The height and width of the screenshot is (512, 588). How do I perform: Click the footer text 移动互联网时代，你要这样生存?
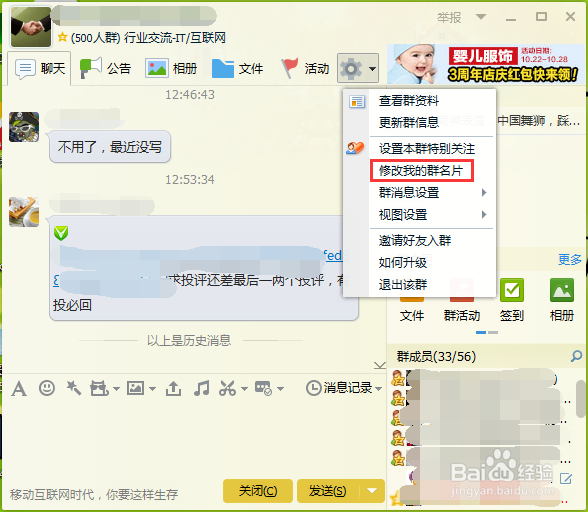(x=94, y=494)
